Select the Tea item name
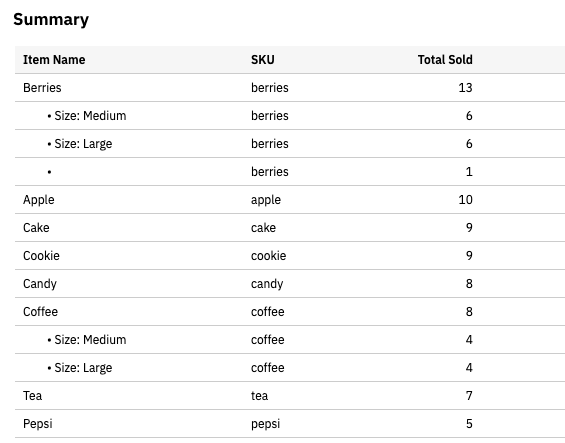Viewport: 565px width, 443px height. 32,396
